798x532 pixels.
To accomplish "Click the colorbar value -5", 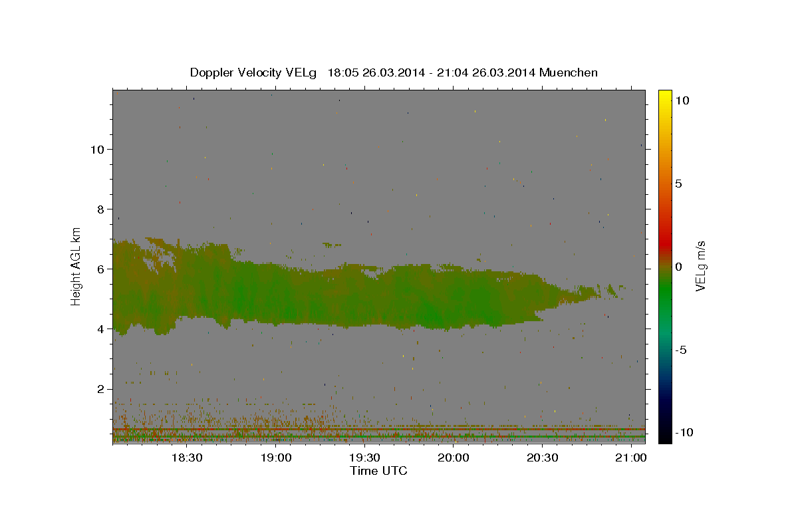I will tap(680, 350).
